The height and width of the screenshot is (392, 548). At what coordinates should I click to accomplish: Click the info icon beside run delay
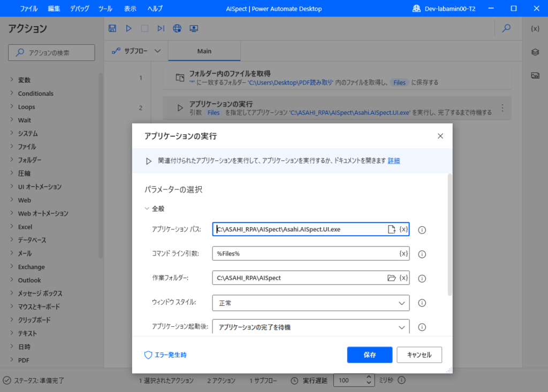pos(401,380)
